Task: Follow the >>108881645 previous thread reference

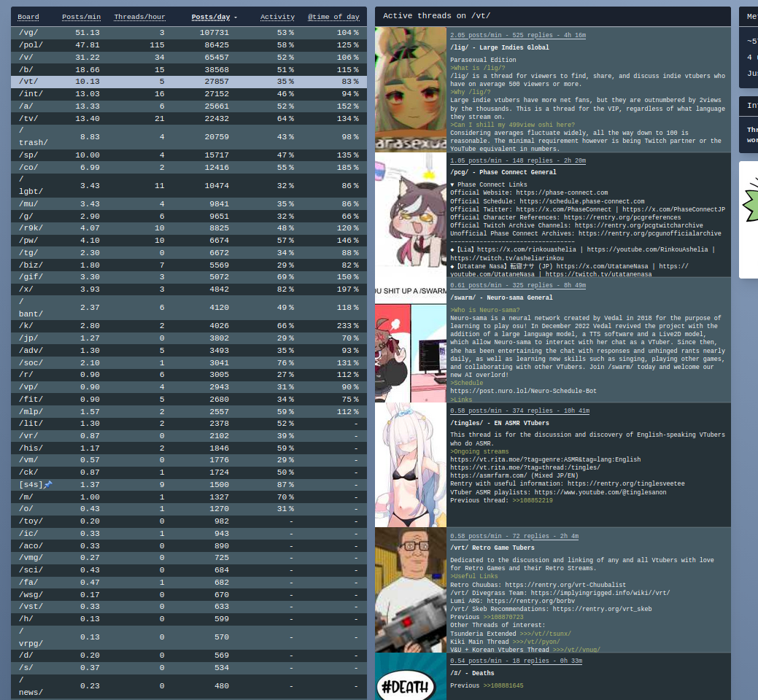Action: click(x=503, y=685)
